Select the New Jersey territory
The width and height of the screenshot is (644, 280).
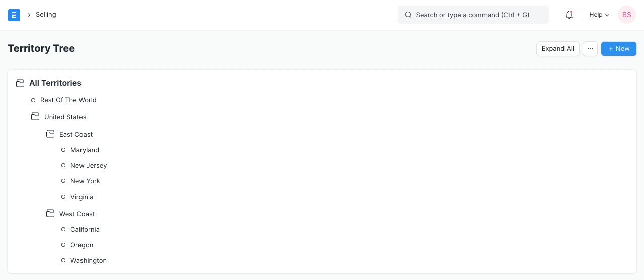coord(89,165)
